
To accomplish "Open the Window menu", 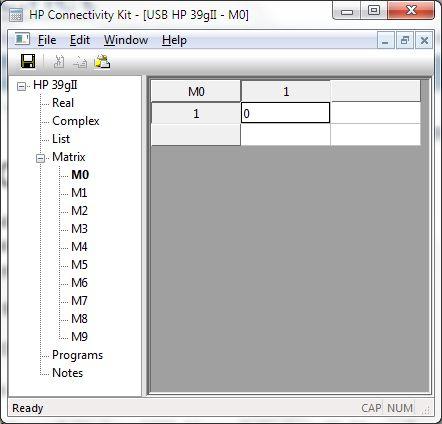I will 126,40.
